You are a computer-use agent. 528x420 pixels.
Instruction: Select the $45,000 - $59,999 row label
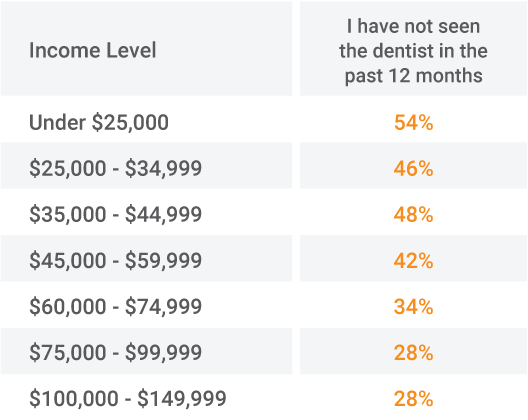116,260
